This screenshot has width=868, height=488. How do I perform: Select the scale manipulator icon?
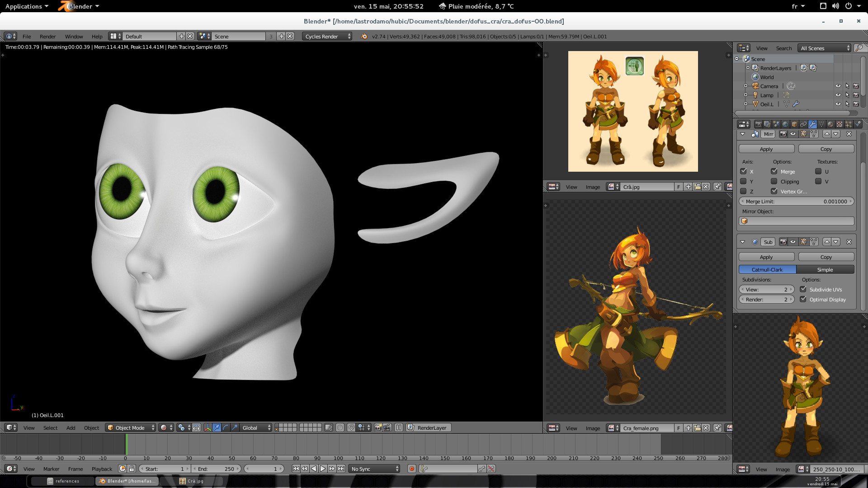point(235,427)
